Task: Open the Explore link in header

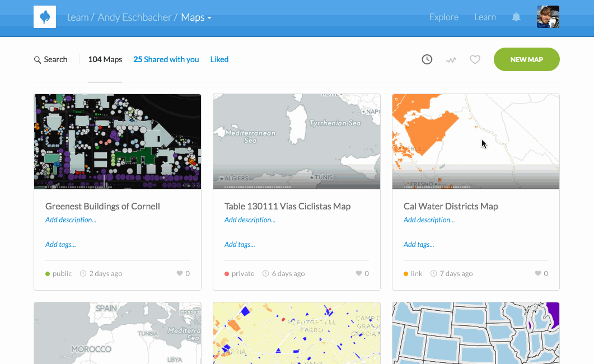Action: (x=443, y=17)
